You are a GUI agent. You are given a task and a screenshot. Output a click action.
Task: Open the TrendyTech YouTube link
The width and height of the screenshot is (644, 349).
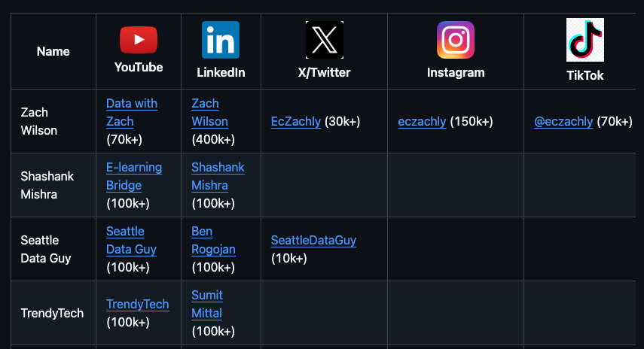point(137,304)
